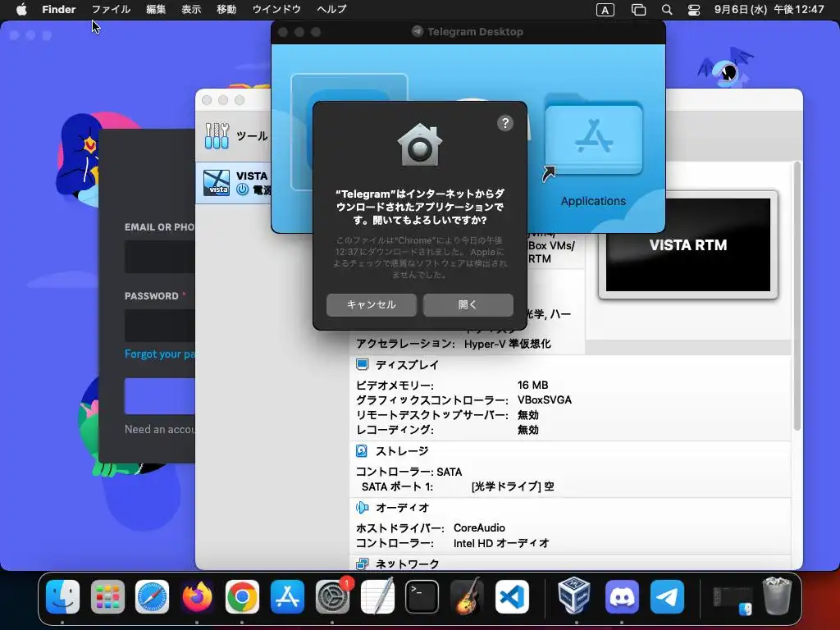Open the 移動 menu
840x630 pixels.
click(226, 9)
